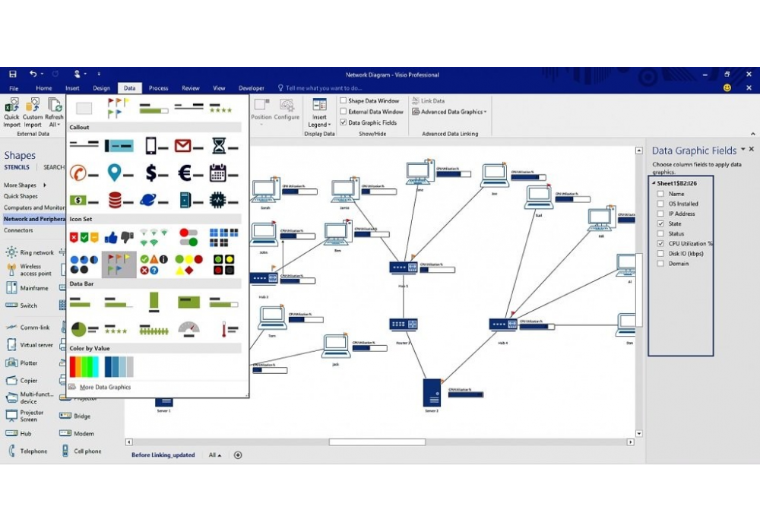Choose the calendar callout graphic
The height and width of the screenshot is (532, 760).
[x=223, y=173]
